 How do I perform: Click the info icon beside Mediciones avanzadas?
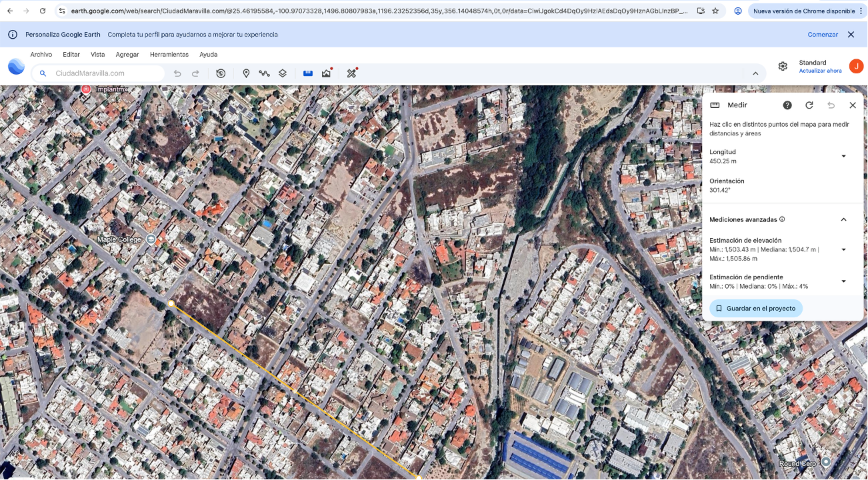[782, 219]
